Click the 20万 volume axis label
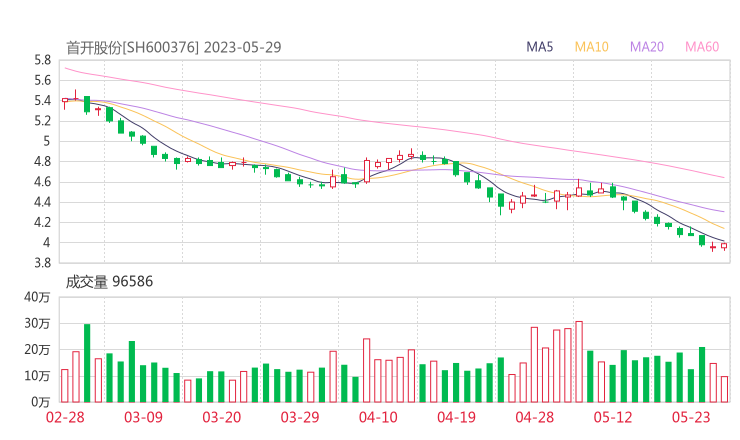 37,350
